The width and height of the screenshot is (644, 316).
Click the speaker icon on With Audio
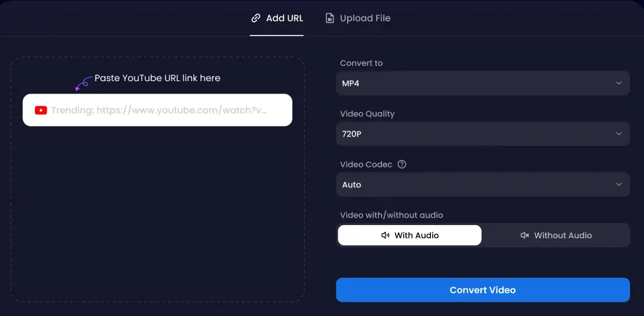pyautogui.click(x=385, y=236)
